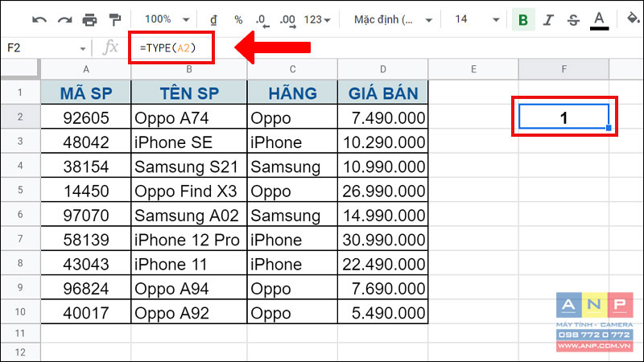Open the 100% zoom dropdown
The height and width of the screenshot is (362, 644).
pyautogui.click(x=167, y=19)
